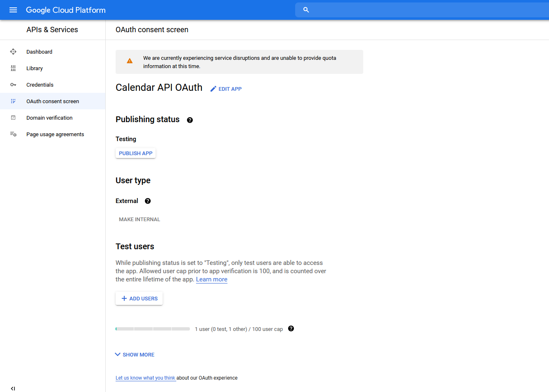The image size is (549, 392).
Task: Open Credentials in the sidebar
Action: coord(52,85)
